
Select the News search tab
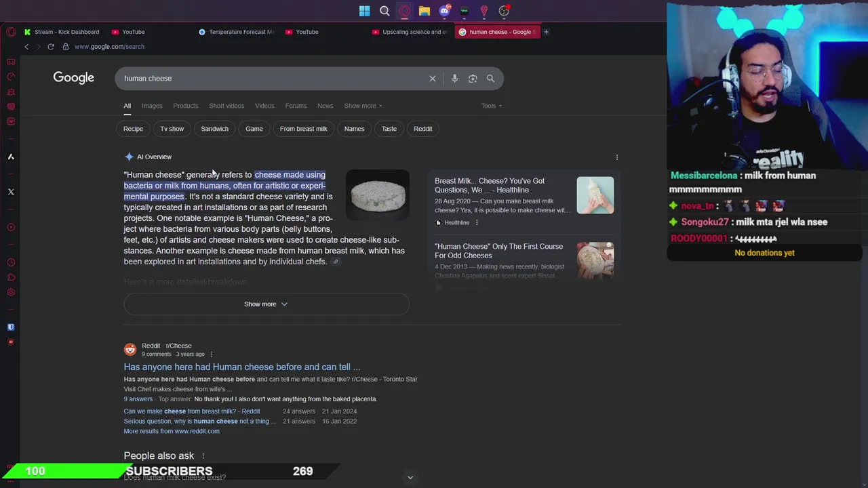coord(325,106)
